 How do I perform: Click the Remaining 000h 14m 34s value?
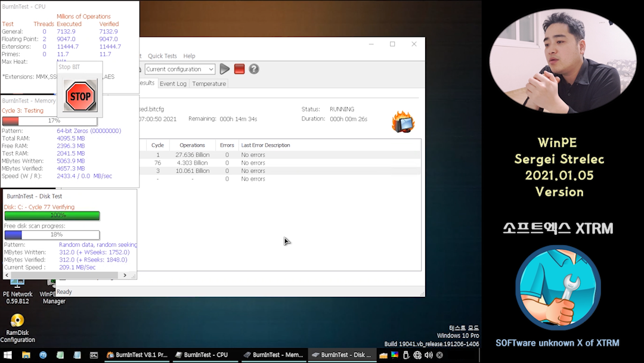pyautogui.click(x=238, y=119)
